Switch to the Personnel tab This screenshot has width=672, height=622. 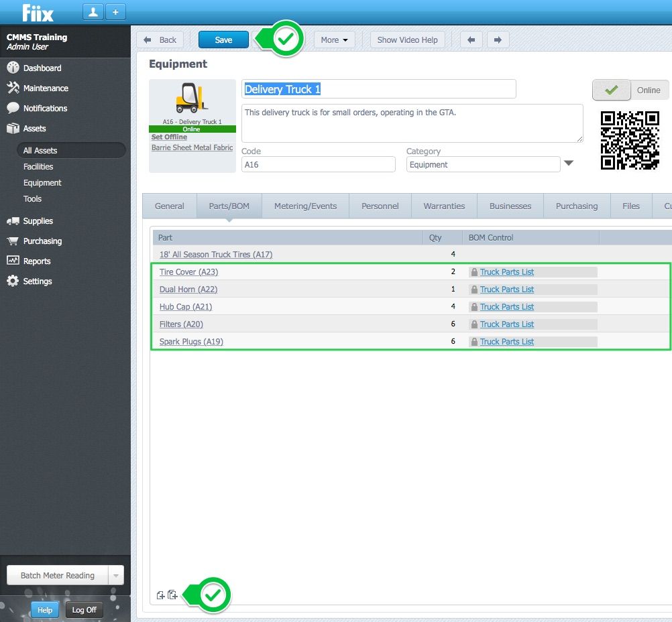click(380, 206)
